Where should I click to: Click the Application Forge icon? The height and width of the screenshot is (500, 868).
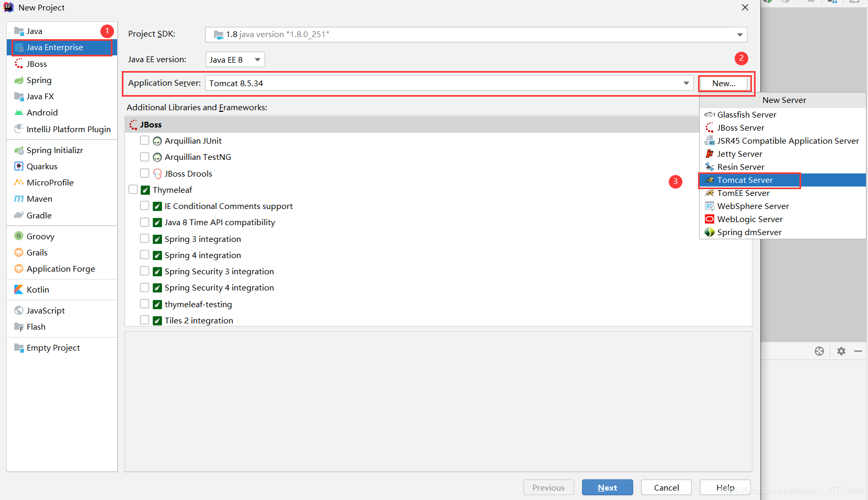coord(19,269)
